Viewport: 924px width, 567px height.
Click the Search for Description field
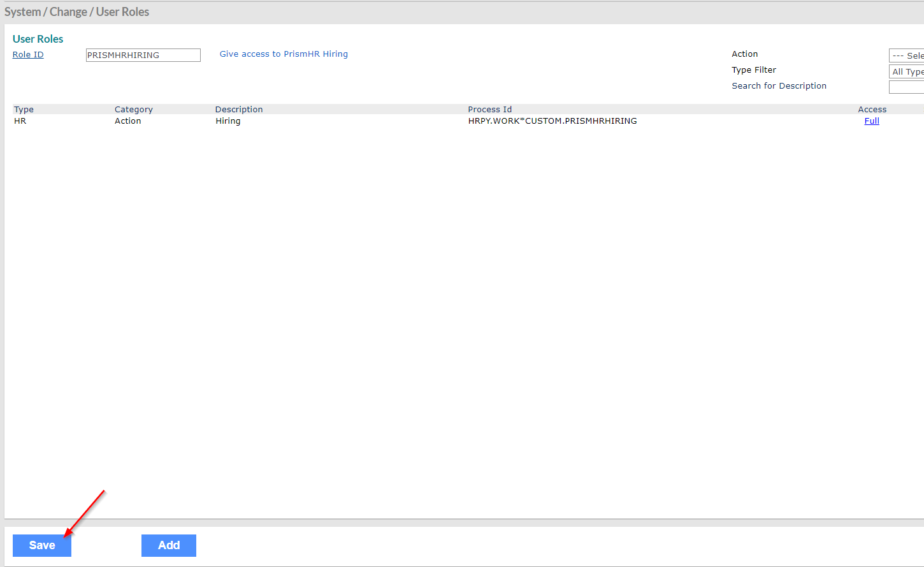907,87
